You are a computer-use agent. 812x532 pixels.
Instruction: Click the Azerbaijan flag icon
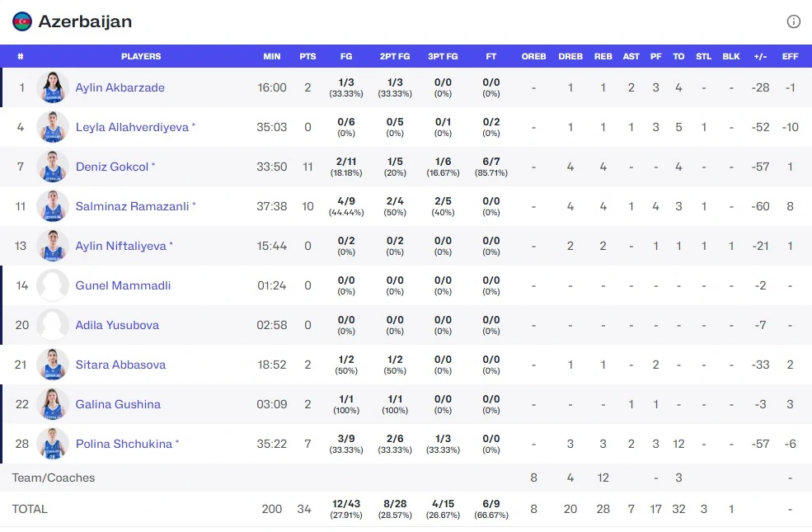click(x=22, y=21)
